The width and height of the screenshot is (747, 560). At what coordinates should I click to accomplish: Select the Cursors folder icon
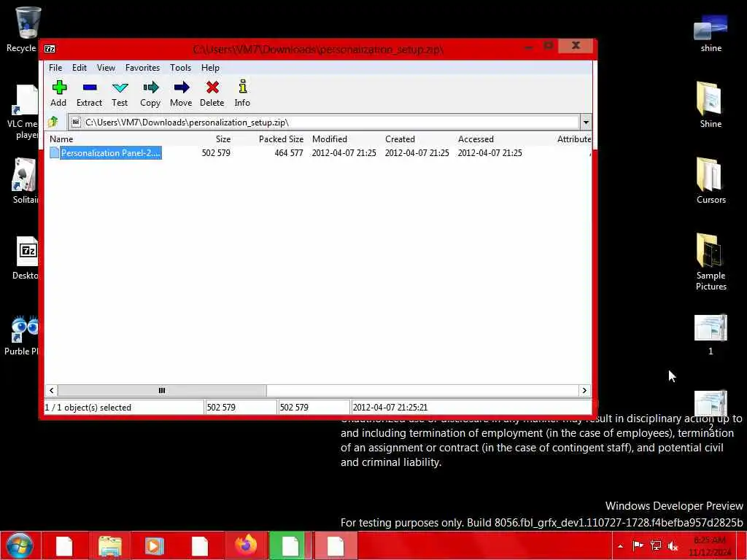click(x=711, y=181)
